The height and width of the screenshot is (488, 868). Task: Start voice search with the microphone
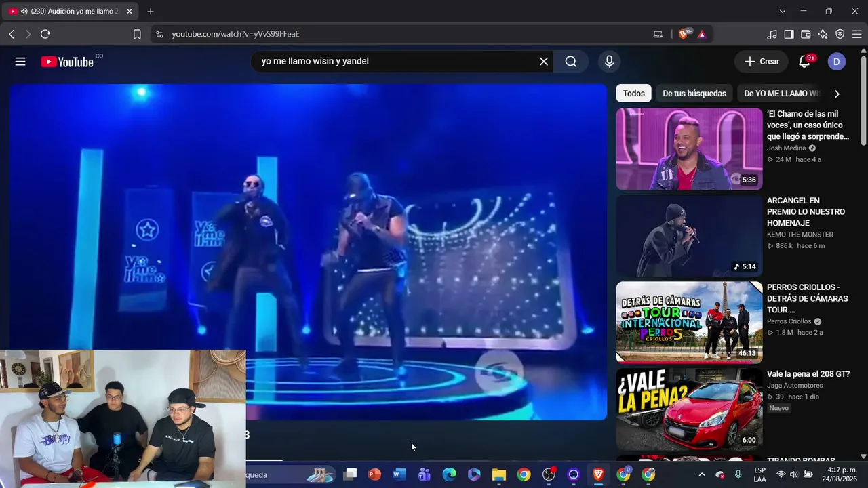tap(609, 62)
